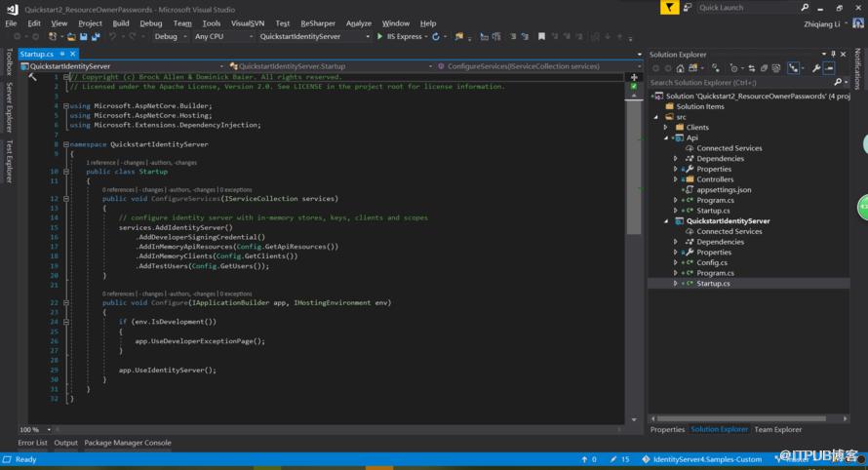Expand the Controllers folder node
This screenshot has width=868, height=470.
click(675, 179)
